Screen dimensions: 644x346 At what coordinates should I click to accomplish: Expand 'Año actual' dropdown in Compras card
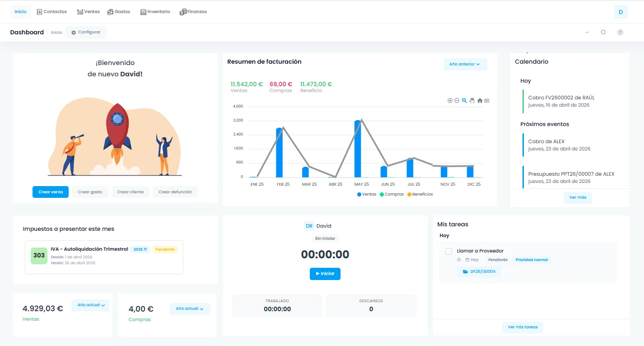[x=189, y=309]
